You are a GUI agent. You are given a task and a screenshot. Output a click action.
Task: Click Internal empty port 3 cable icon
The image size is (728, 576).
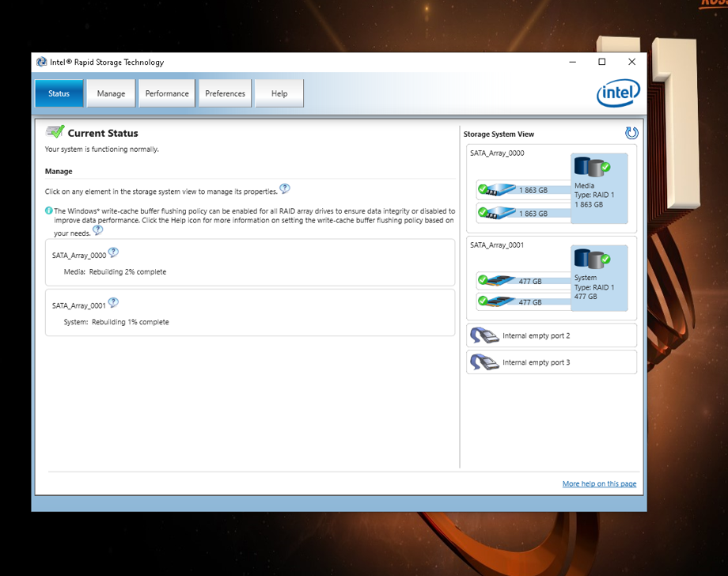pyautogui.click(x=484, y=362)
